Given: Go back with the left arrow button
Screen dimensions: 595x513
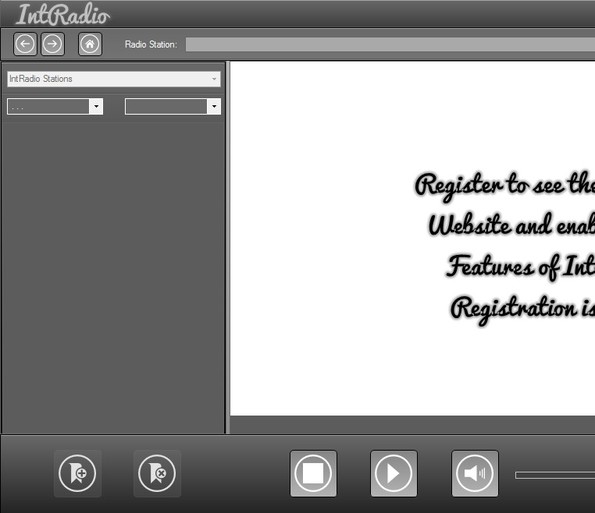Looking at the screenshot, I should pyautogui.click(x=25, y=44).
